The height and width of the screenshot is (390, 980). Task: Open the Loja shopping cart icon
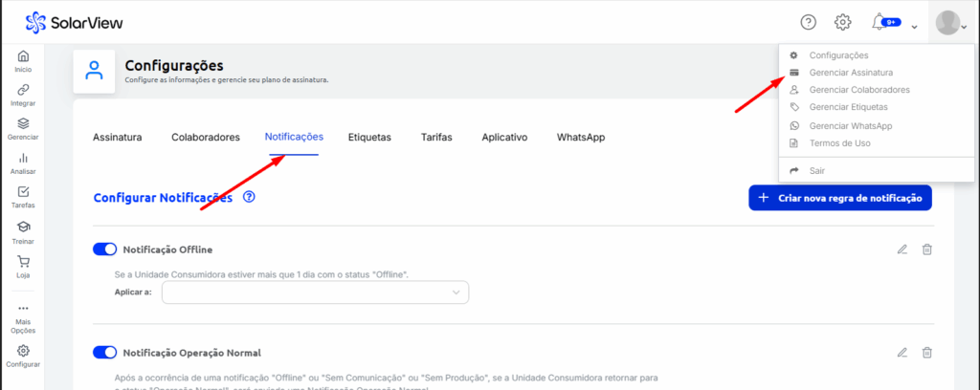click(x=23, y=261)
